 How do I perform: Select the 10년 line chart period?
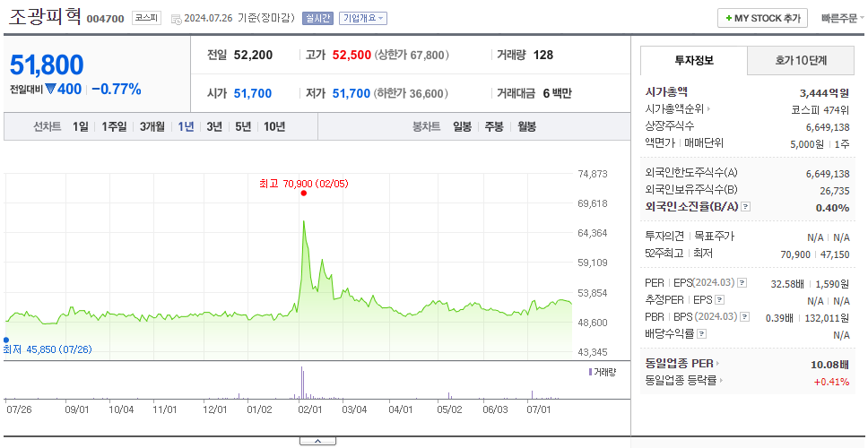[274, 126]
